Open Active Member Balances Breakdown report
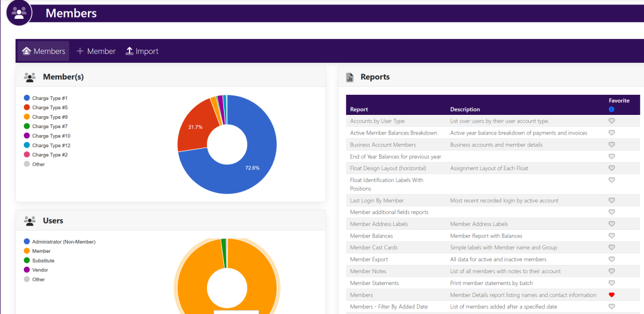Image resolution: width=644 pixels, height=314 pixels. (393, 133)
